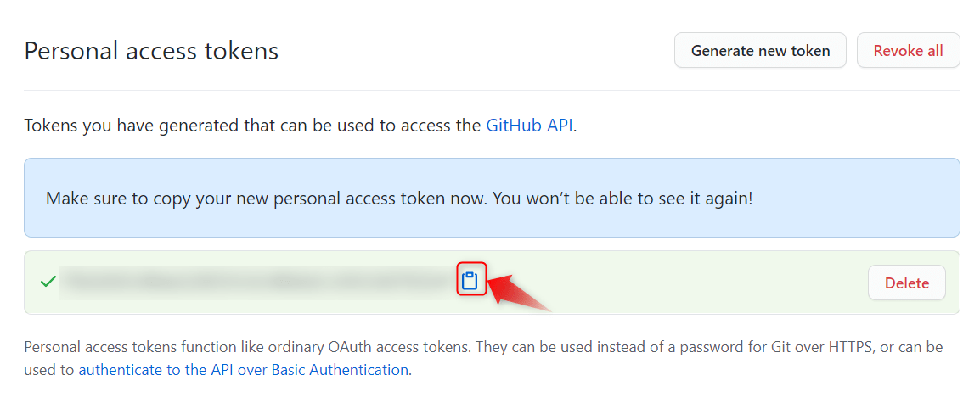Click the 'Tokens you have generated' description text
The width and height of the screenshot is (980, 414).
301,126
